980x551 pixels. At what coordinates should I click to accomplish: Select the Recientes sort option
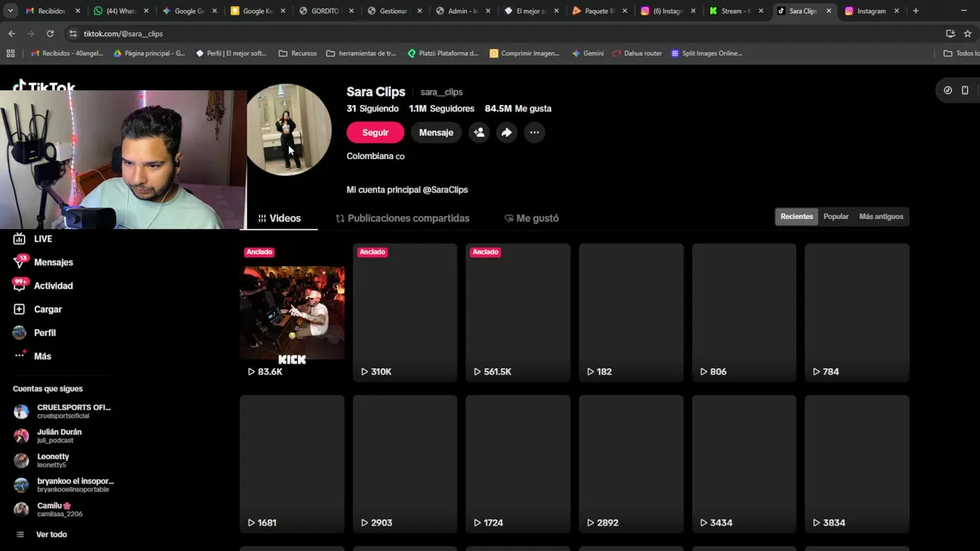tap(796, 217)
